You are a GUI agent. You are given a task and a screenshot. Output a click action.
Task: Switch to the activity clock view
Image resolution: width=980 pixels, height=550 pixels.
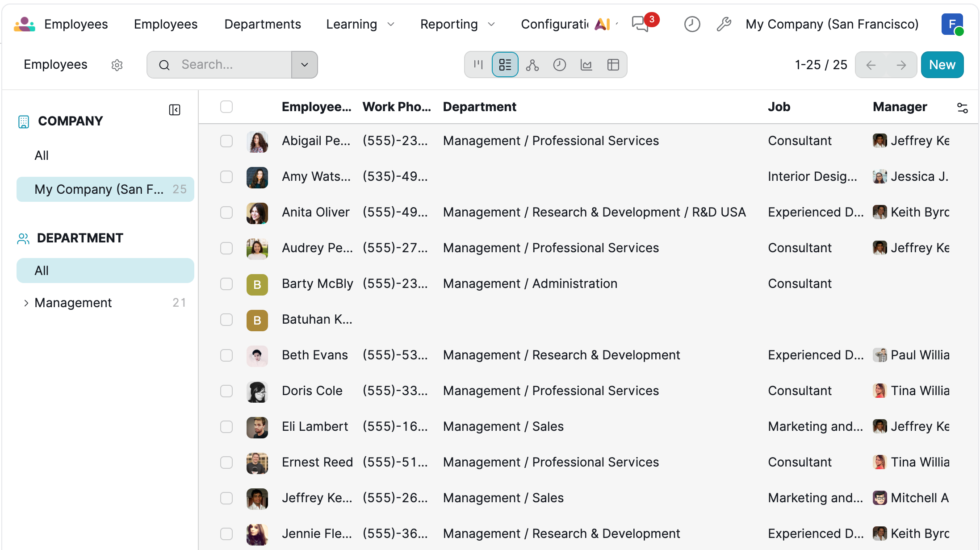click(x=559, y=65)
